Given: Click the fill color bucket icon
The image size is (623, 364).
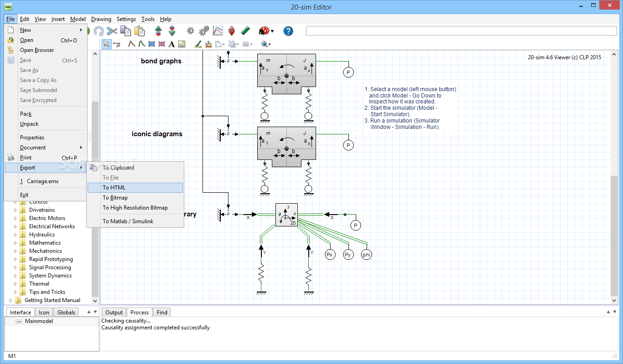Looking at the screenshot, I should 208,44.
